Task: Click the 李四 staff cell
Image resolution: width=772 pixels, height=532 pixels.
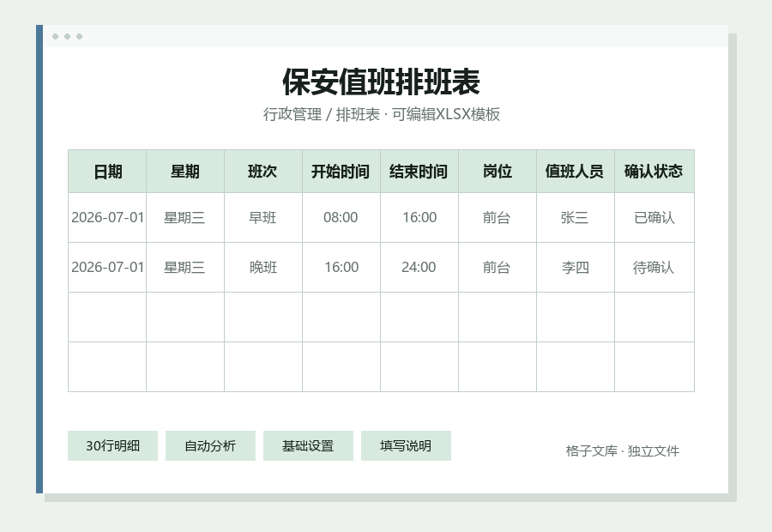Action: pos(576,267)
